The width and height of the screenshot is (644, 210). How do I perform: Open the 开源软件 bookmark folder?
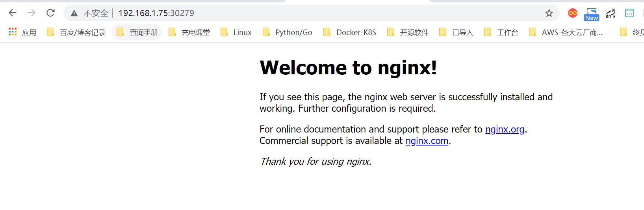(408, 32)
